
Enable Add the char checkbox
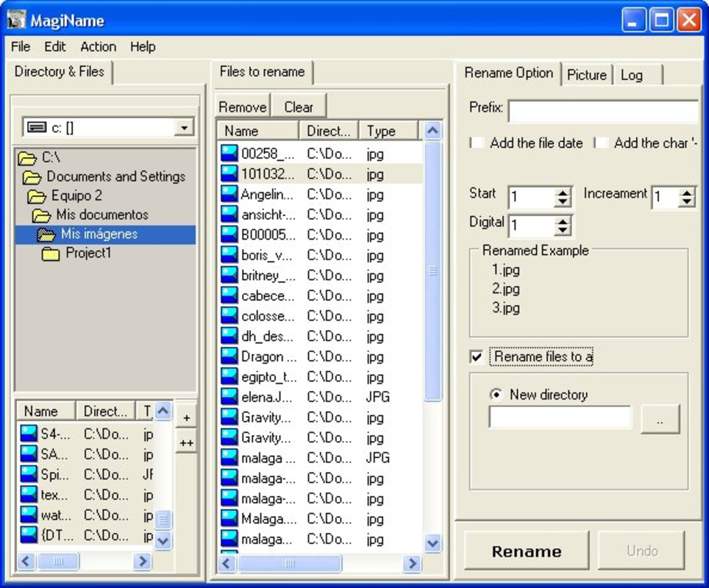tap(601, 143)
